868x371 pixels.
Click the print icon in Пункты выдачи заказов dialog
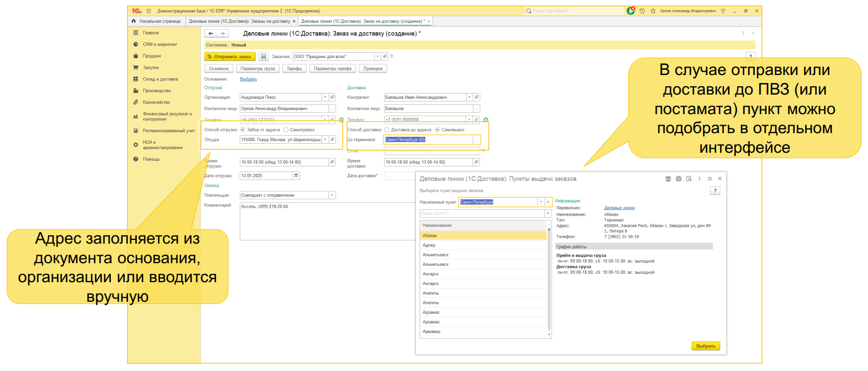(678, 179)
